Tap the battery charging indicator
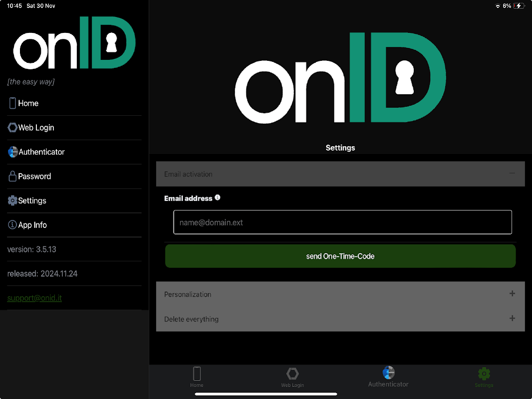 coord(519,6)
